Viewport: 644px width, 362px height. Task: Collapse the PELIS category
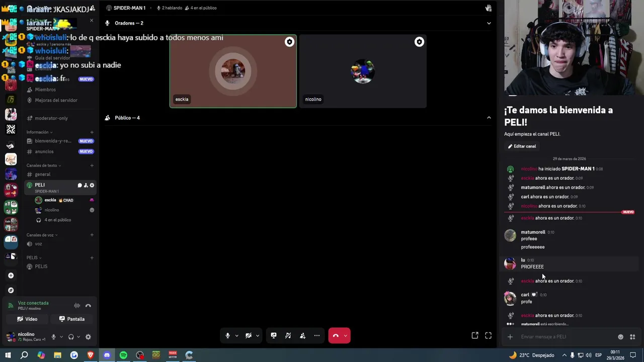[x=34, y=257]
